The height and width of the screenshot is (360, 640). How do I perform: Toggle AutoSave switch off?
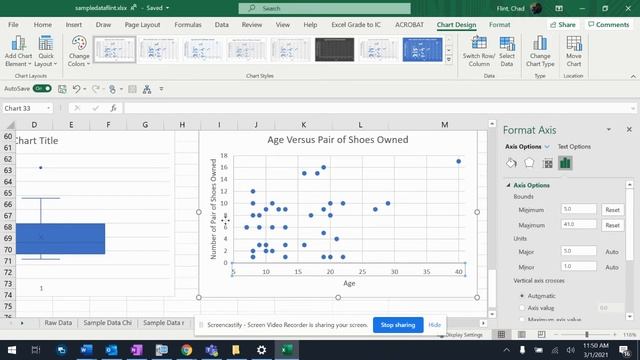click(42, 89)
